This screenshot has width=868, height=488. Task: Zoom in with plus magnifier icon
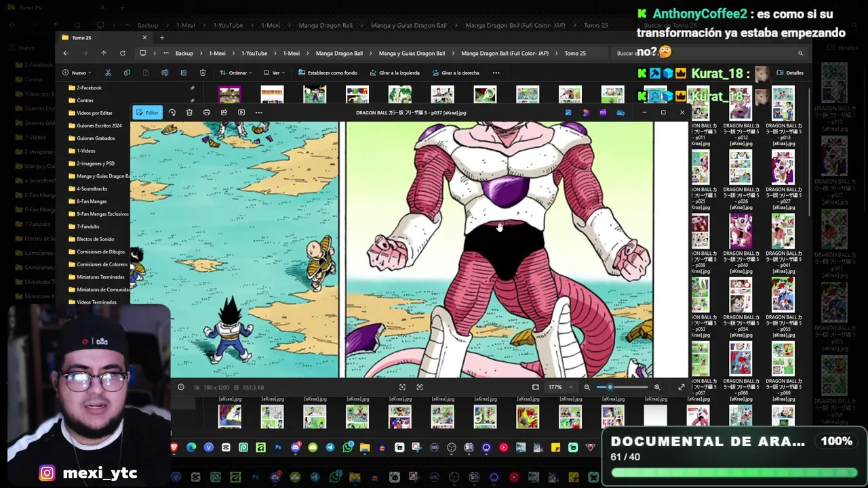656,387
